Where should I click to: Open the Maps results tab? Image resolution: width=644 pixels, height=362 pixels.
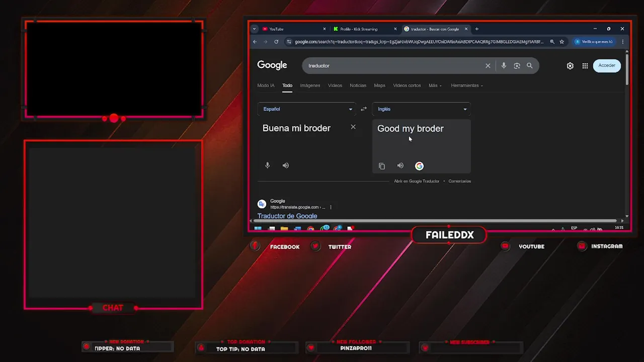379,85
